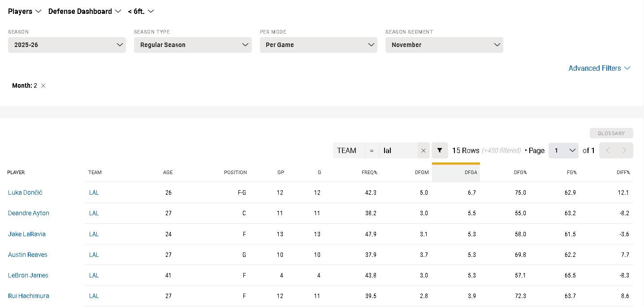Open the Players menu

[25, 11]
